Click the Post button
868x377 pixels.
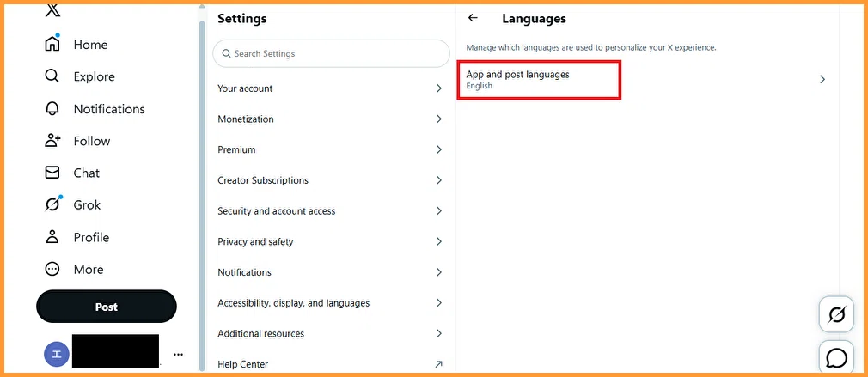pyautogui.click(x=107, y=307)
